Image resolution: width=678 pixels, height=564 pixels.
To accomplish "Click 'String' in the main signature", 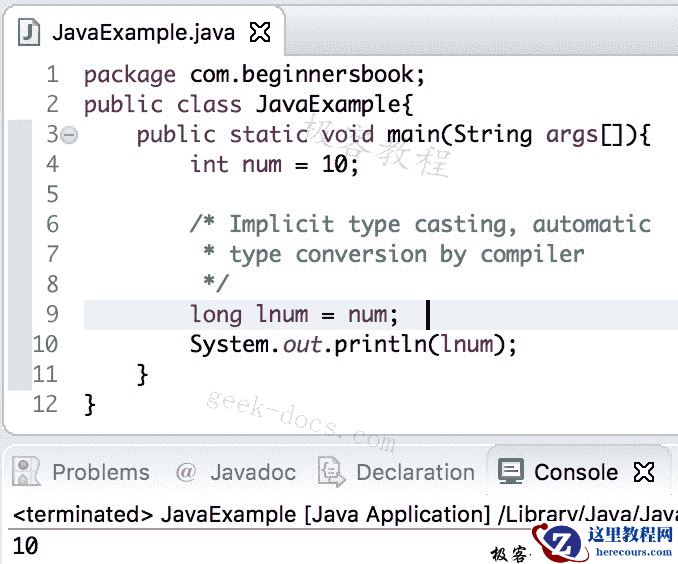I will point(493,135).
